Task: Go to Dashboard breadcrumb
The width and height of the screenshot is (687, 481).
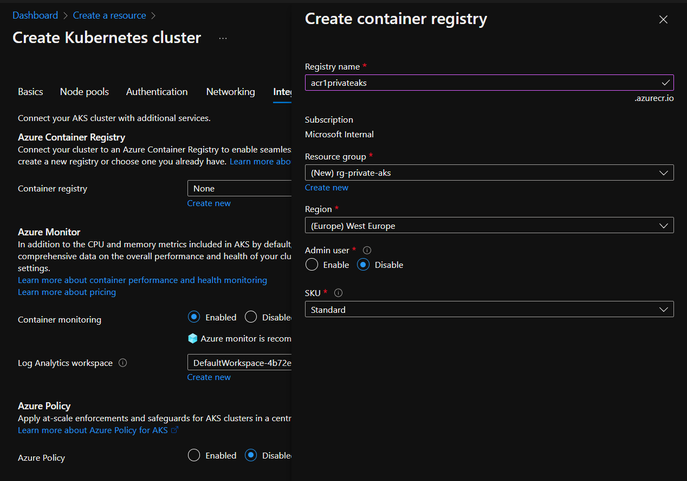Action: click(x=35, y=15)
